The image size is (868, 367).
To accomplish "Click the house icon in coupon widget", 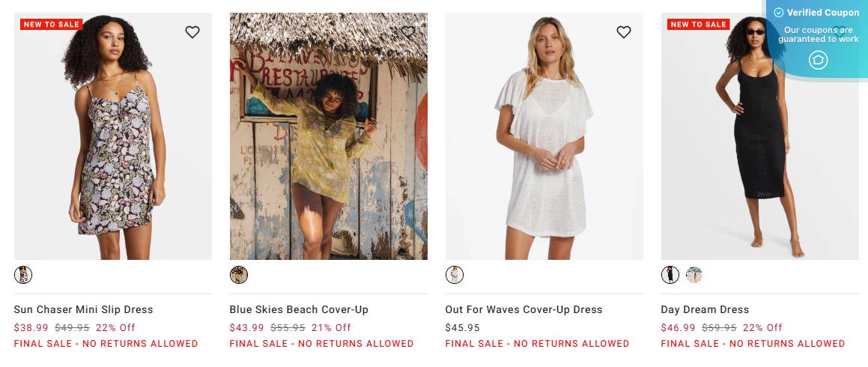I will coord(819,60).
